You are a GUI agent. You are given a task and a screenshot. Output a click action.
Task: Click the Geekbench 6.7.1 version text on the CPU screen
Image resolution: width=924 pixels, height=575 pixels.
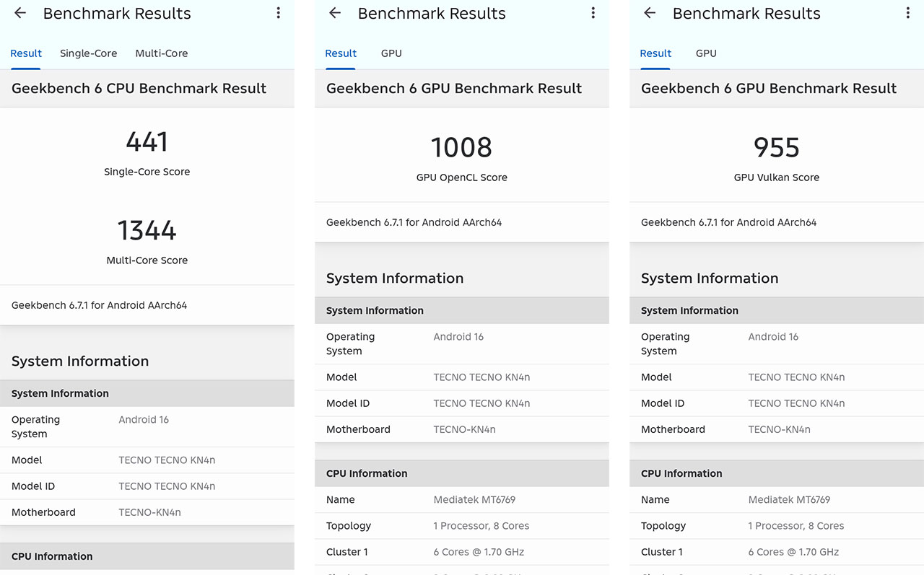(99, 305)
